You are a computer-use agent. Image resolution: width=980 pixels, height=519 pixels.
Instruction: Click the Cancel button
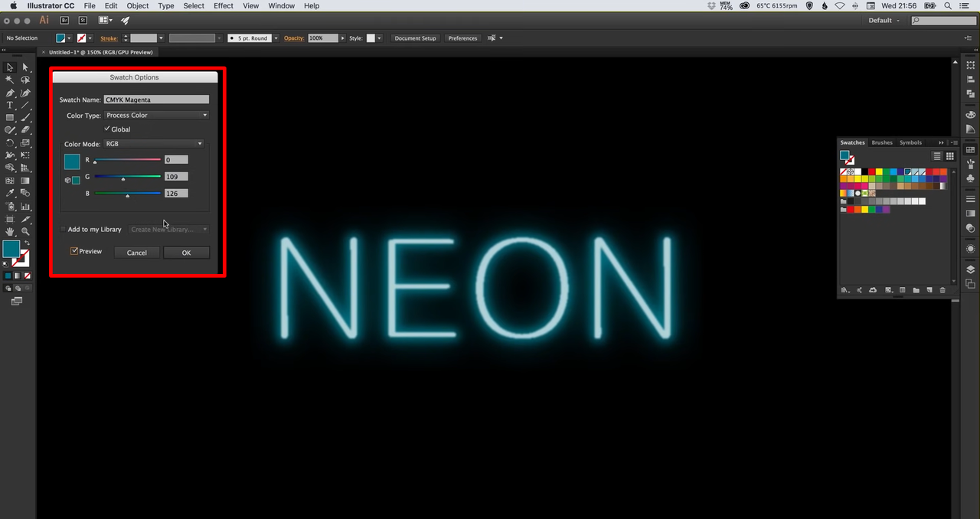coord(137,253)
